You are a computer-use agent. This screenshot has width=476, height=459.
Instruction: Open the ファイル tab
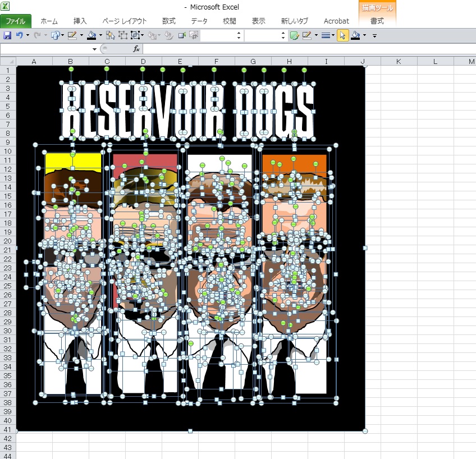16,21
